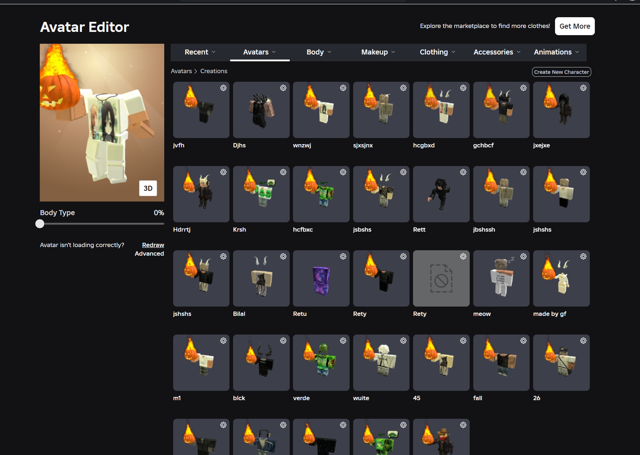Switch to the Recent tab
The height and width of the screenshot is (455, 640).
[x=200, y=52]
